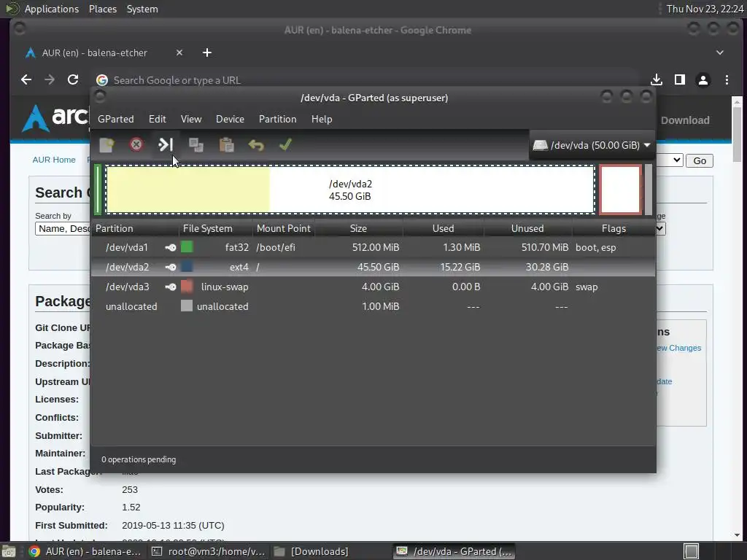Click the File System column header
Image resolution: width=747 pixels, height=560 pixels.
tap(216, 228)
